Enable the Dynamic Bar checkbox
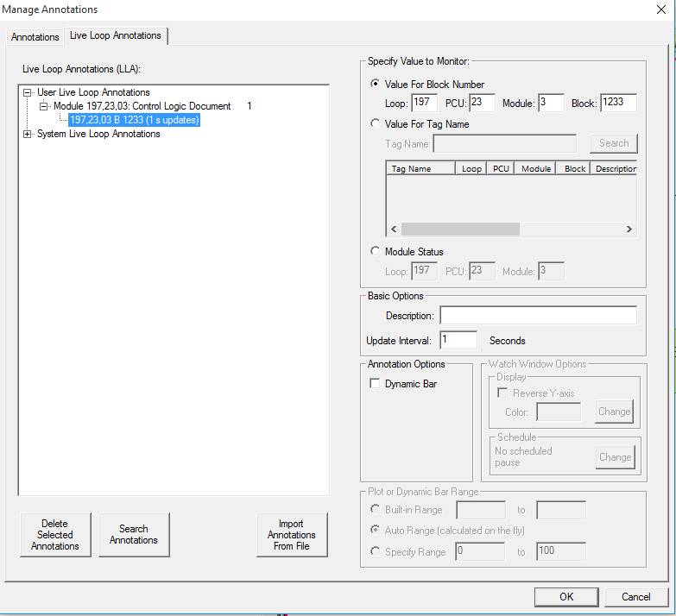This screenshot has height=616, width=676. 375,384
